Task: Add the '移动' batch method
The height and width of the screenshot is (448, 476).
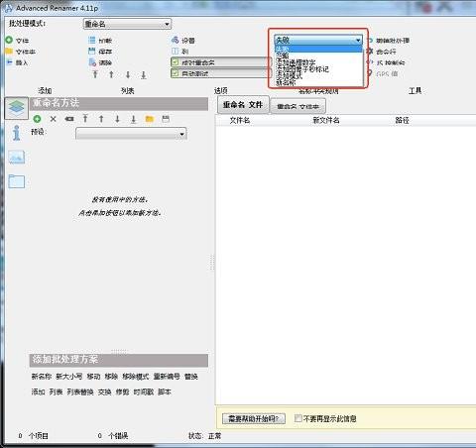Action: (x=93, y=376)
